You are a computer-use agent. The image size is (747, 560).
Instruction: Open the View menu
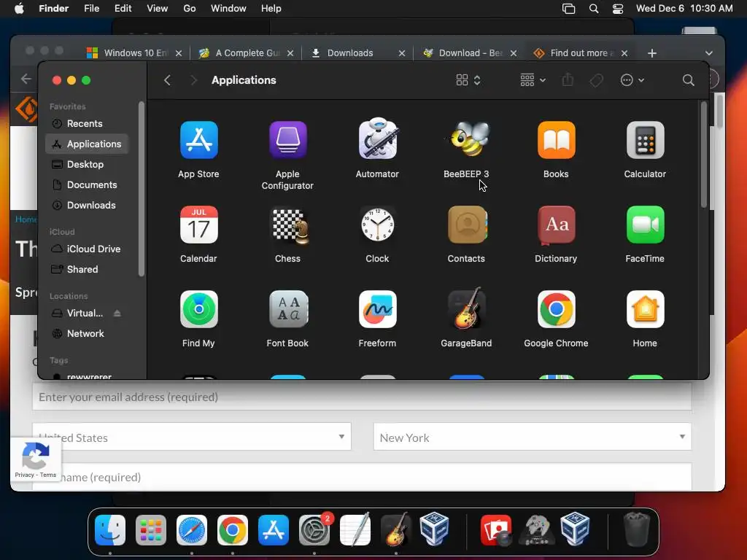(x=158, y=9)
